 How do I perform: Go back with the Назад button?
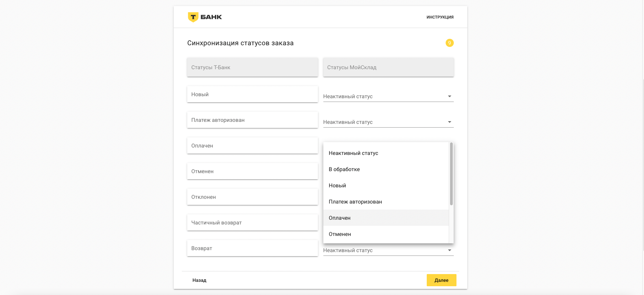[x=199, y=280]
